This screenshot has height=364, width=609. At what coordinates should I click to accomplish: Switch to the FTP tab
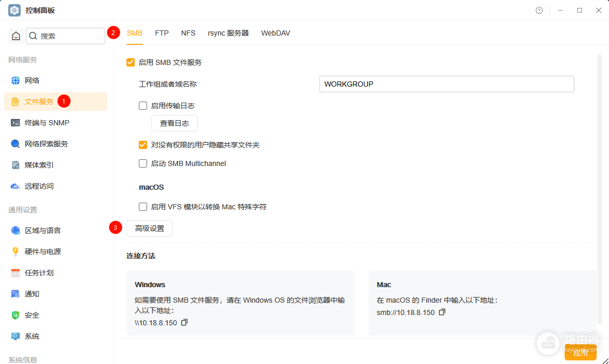click(162, 34)
